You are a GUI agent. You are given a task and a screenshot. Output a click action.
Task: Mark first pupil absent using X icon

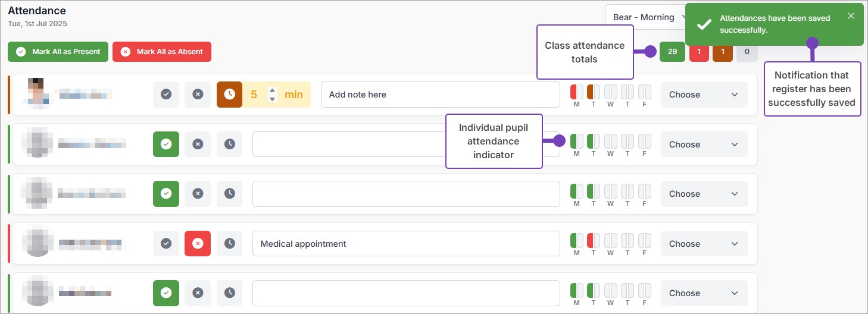198,95
